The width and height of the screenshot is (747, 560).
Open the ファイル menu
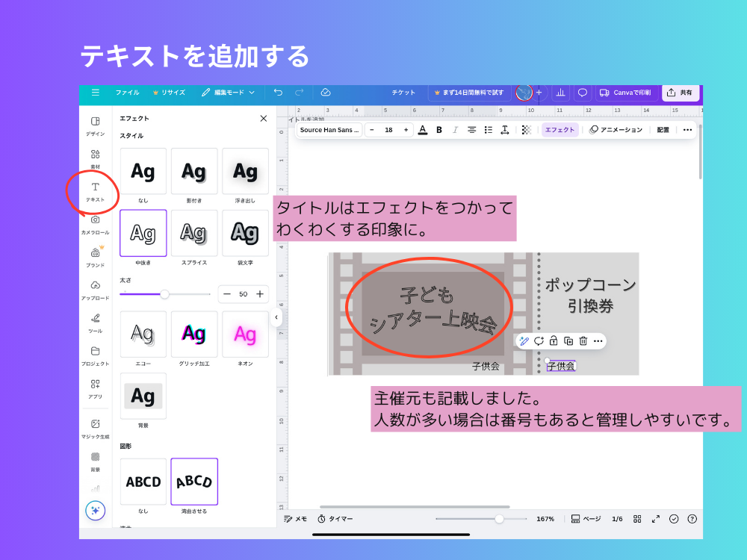(127, 93)
